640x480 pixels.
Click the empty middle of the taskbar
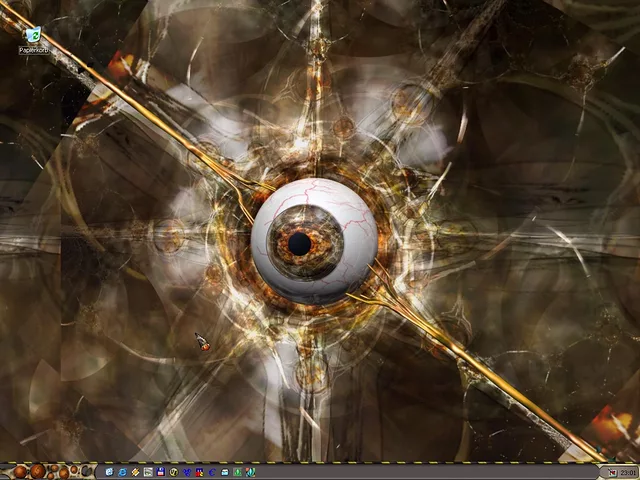(420, 473)
